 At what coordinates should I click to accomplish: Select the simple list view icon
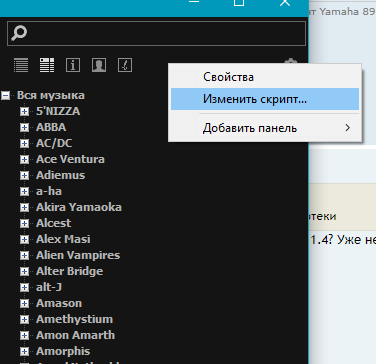pos(21,65)
